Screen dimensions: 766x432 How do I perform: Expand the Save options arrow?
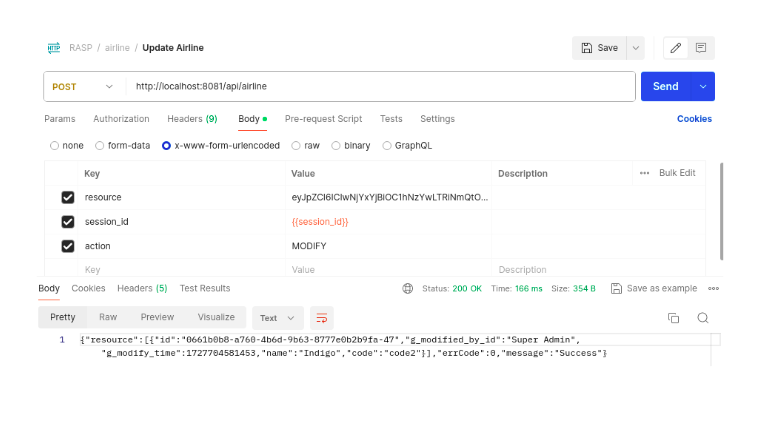[x=636, y=48]
